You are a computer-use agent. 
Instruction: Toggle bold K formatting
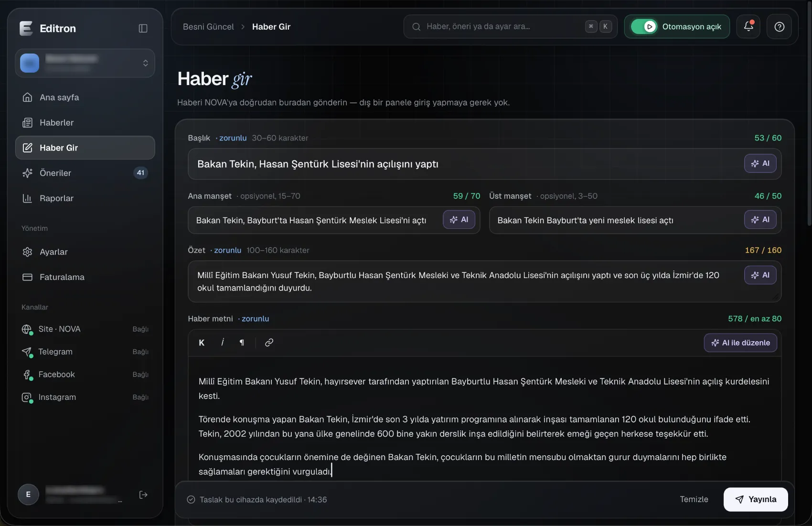pyautogui.click(x=202, y=343)
